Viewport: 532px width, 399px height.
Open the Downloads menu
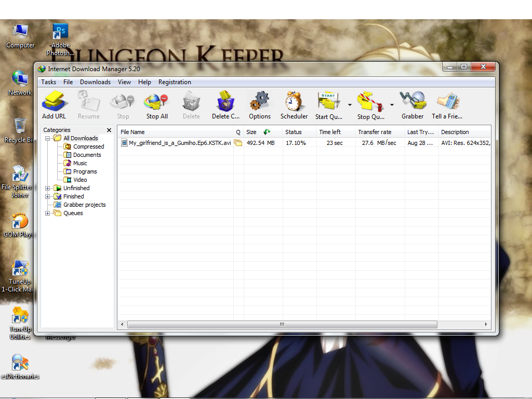(96, 82)
